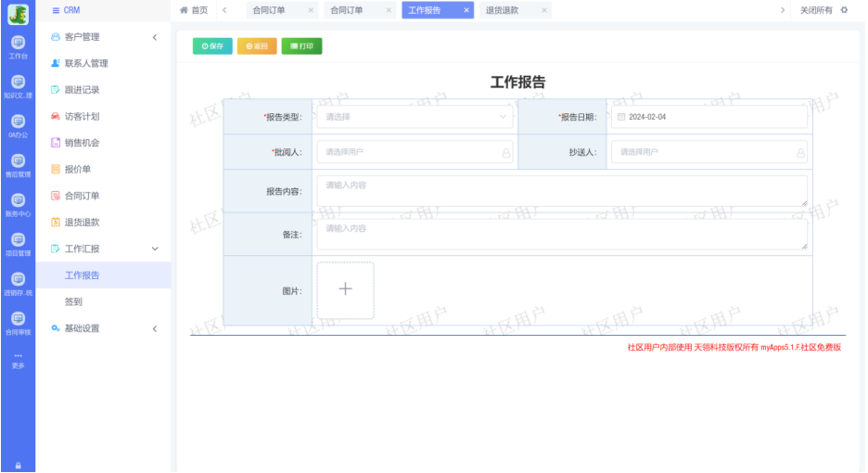Open the 报告类型 dropdown
This screenshot has width=868, height=473.
click(x=415, y=117)
